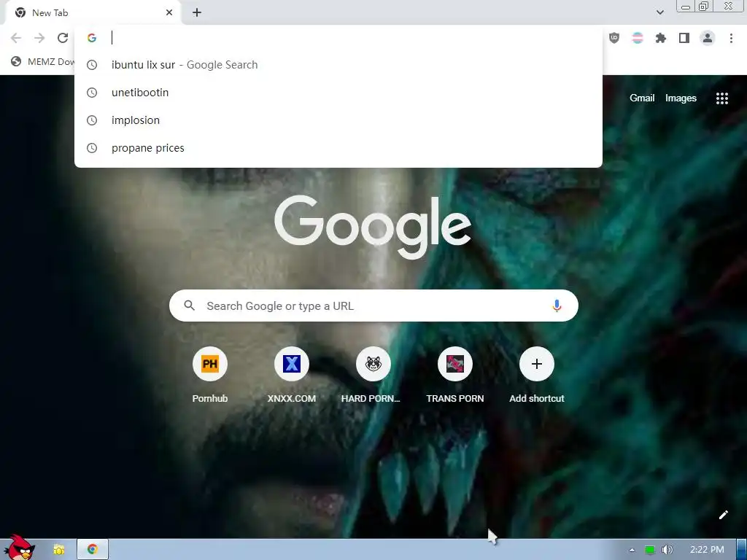Choose the 'propane prices' suggestion

click(x=338, y=147)
